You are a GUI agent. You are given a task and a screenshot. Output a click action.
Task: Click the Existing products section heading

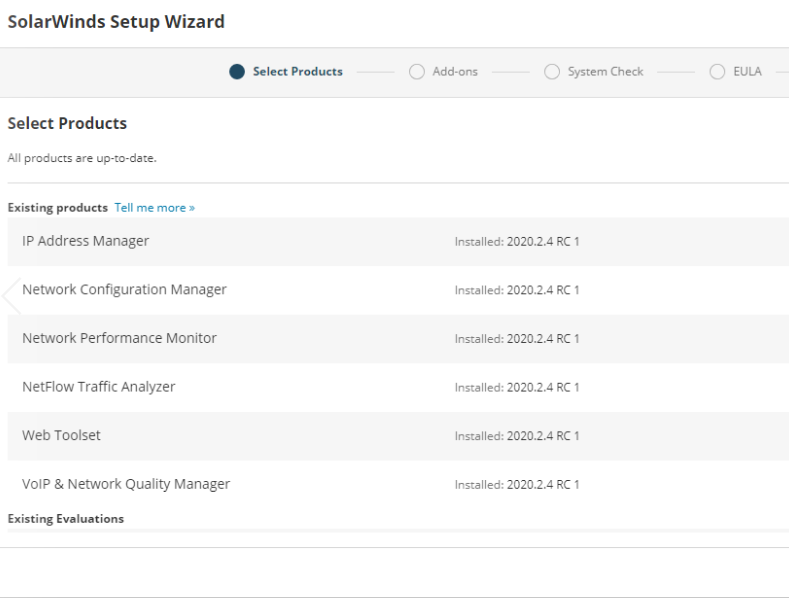57,208
